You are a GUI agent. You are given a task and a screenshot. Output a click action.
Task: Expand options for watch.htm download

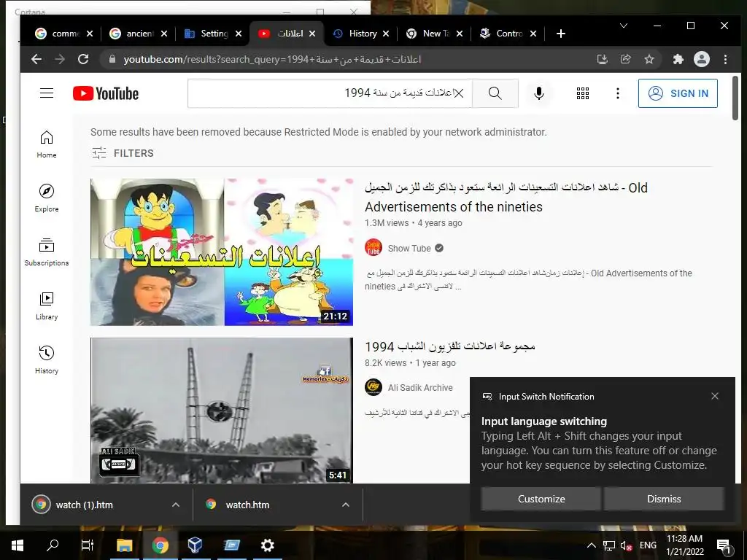tap(345, 505)
